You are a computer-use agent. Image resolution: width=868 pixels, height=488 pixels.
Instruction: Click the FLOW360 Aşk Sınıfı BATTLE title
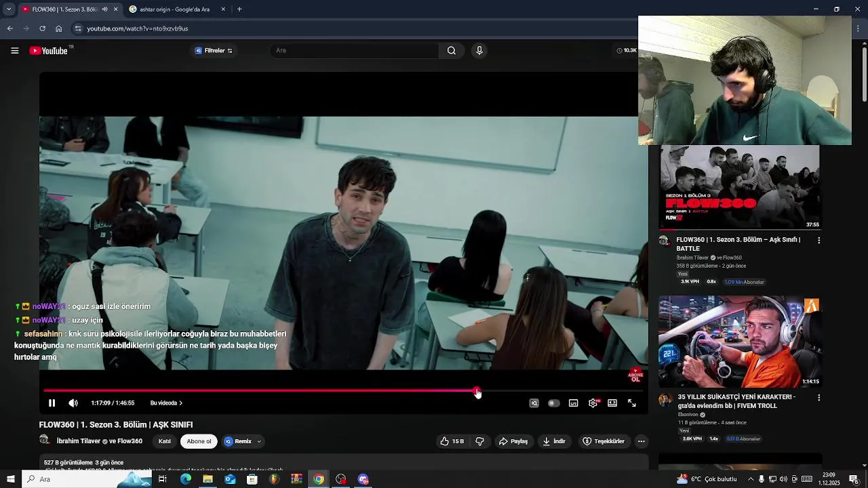tap(738, 244)
